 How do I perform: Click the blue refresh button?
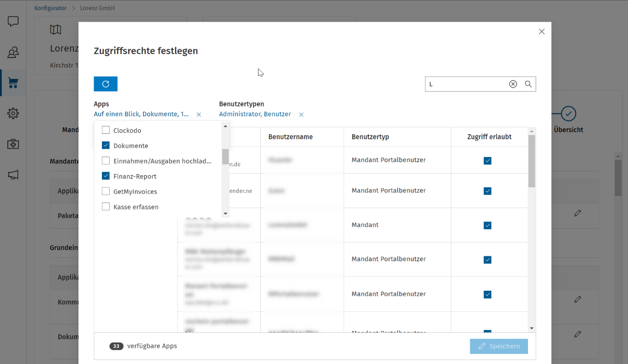coord(106,84)
